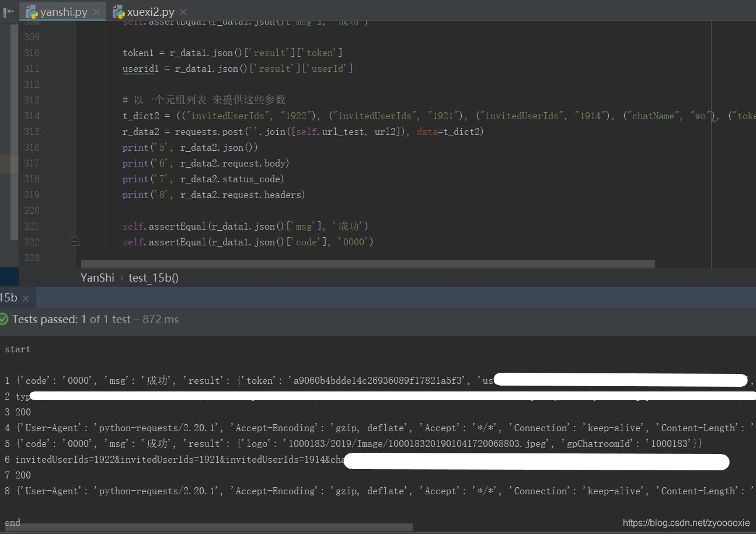Click the 'end' console output line
756x534 pixels.
click(x=12, y=522)
